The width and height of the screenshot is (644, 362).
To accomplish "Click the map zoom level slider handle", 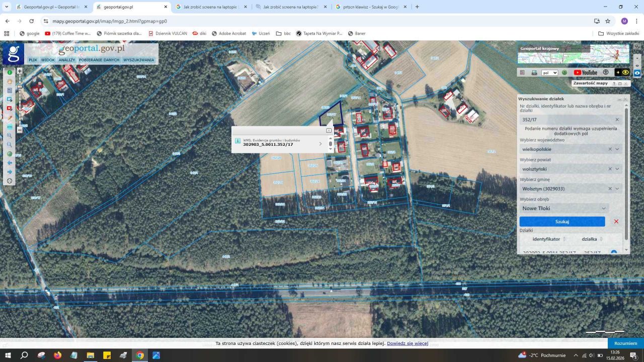I will 20,86.
